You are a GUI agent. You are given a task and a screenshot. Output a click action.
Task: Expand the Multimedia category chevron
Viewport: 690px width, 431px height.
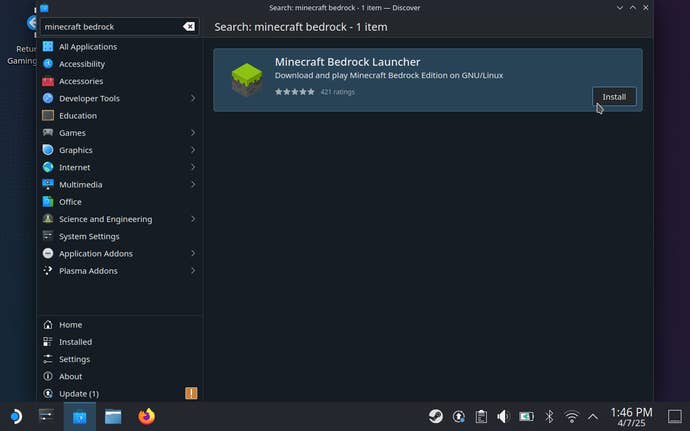(x=193, y=184)
